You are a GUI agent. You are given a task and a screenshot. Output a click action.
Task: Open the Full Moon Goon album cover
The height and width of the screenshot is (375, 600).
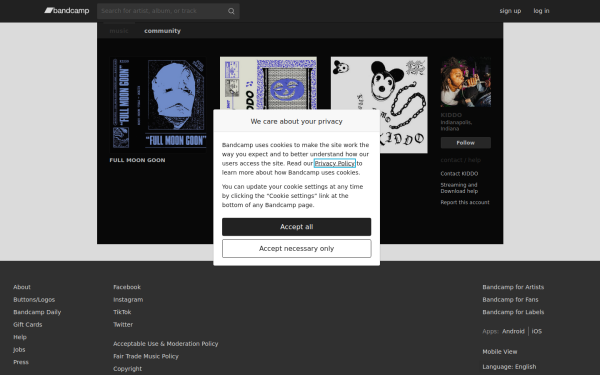pos(158,105)
